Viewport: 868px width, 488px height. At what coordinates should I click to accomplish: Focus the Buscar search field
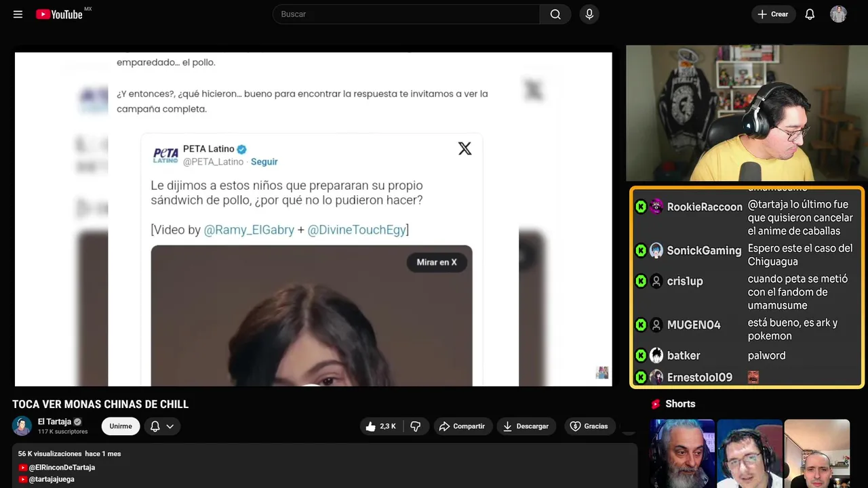point(407,14)
